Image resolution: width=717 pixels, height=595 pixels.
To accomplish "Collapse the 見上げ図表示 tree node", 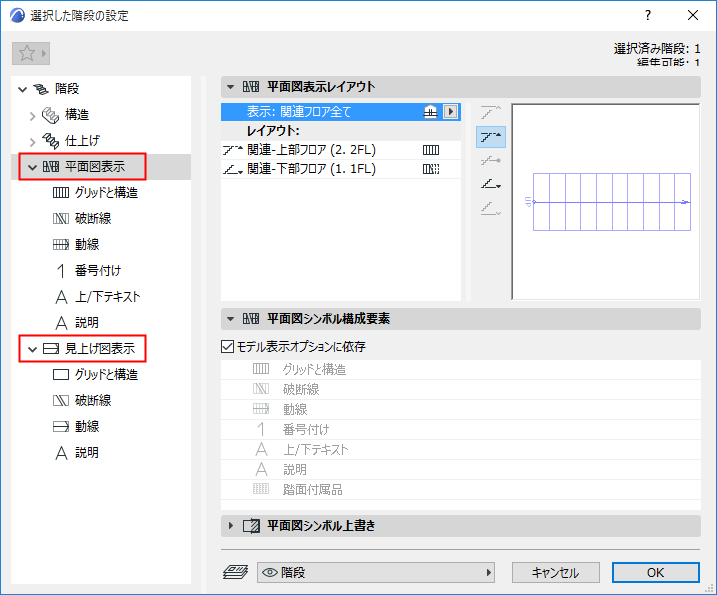I will click(x=32, y=349).
